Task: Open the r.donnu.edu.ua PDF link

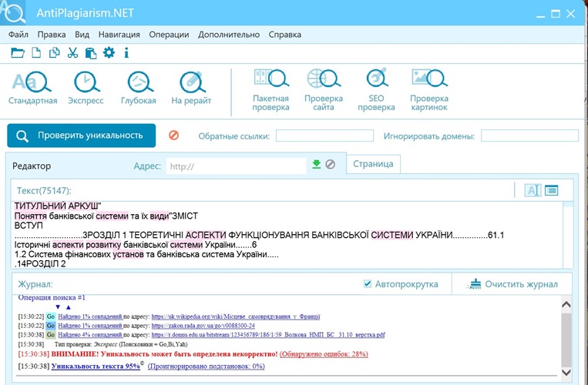Action: pos(268,335)
